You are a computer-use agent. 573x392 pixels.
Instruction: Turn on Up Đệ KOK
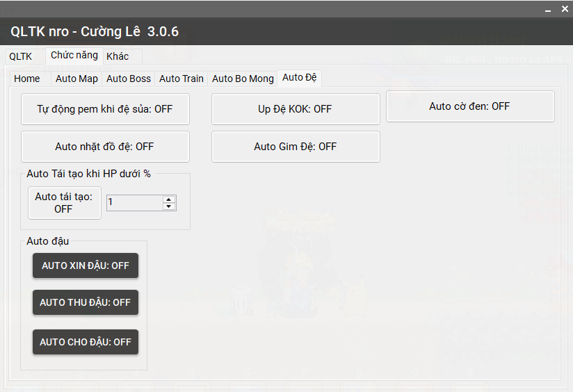pyautogui.click(x=296, y=109)
